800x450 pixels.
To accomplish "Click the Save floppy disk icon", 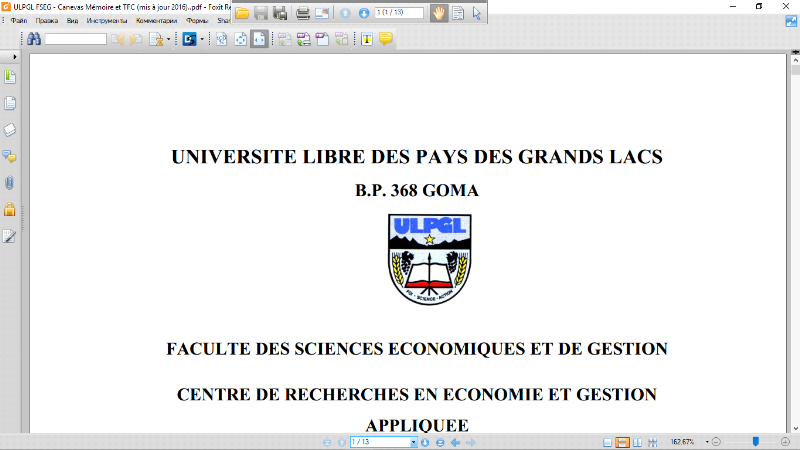I will point(261,13).
